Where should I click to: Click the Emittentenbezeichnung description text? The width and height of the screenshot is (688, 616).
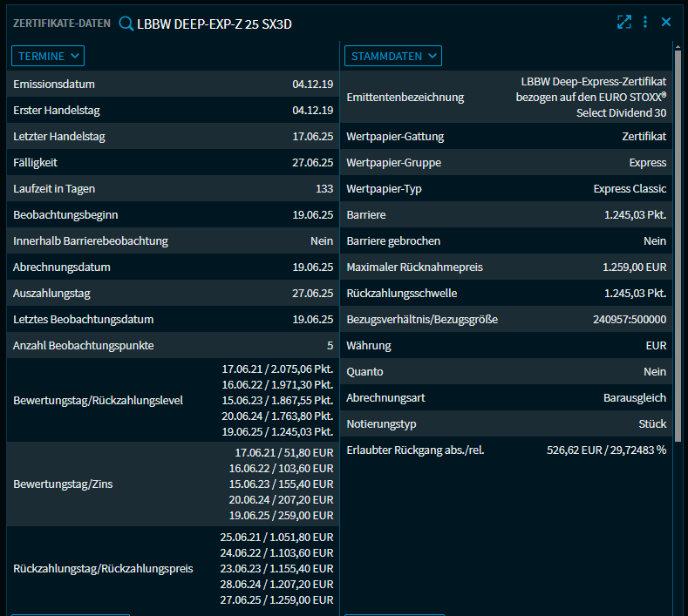click(591, 97)
